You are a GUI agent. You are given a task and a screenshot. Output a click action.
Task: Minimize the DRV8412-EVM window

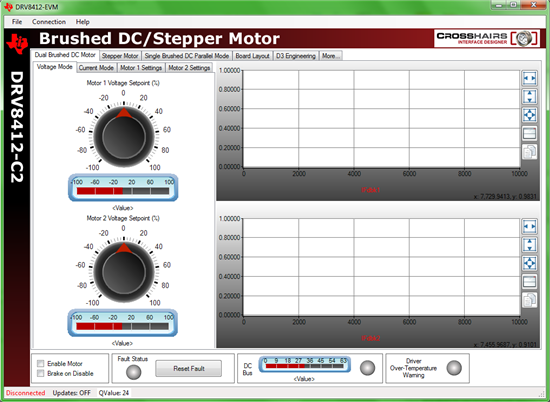(x=499, y=5)
